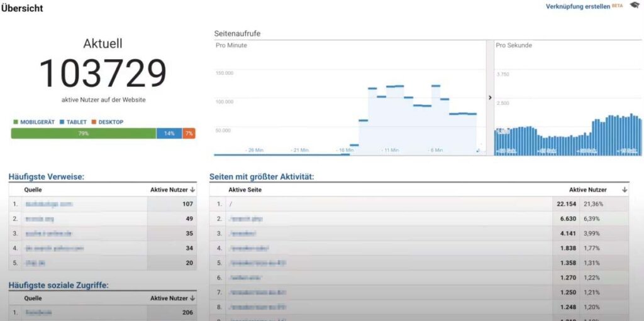Open the referral source with 34 users
644x321 pixels.
click(x=54, y=248)
